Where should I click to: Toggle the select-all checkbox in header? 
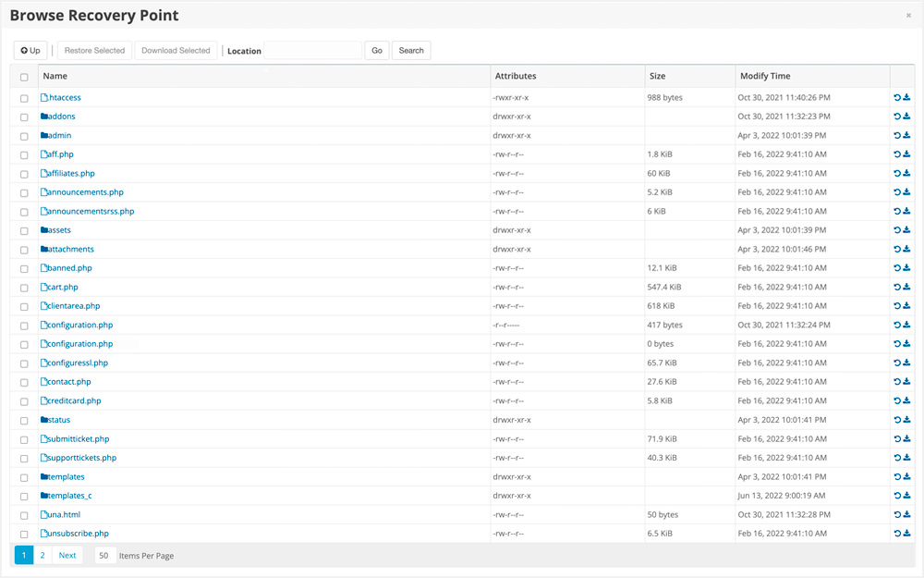click(x=24, y=77)
